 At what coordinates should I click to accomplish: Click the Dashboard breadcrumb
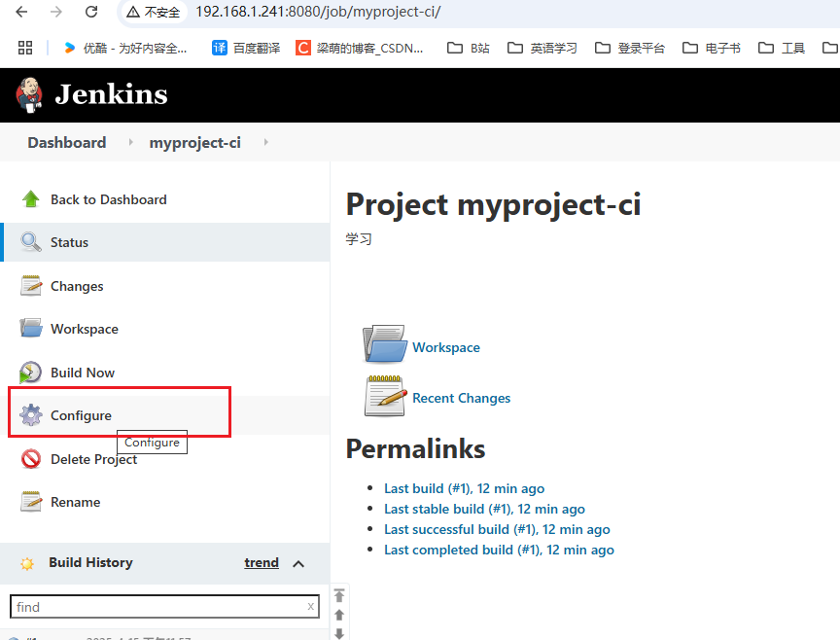pos(67,143)
